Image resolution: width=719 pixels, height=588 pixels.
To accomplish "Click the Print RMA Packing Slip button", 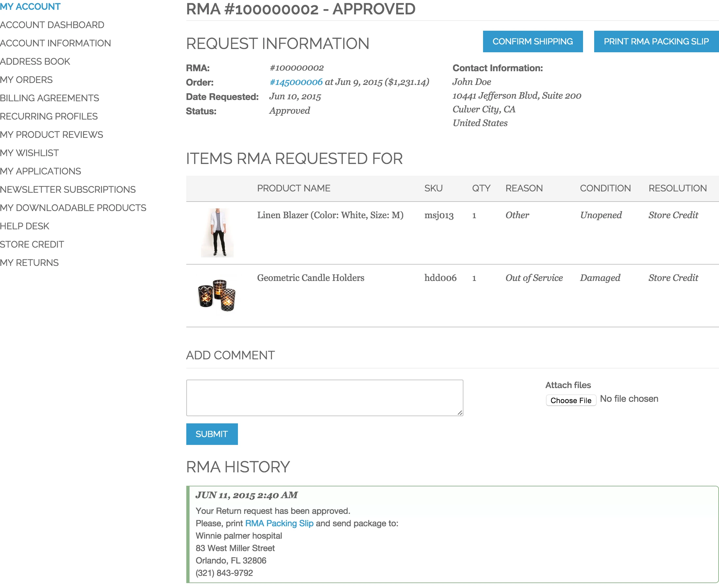I will pos(656,41).
